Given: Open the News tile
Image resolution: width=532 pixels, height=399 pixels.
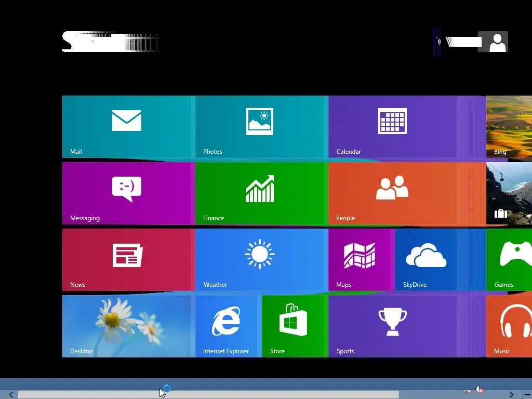Looking at the screenshot, I should pyautogui.click(x=127, y=260).
